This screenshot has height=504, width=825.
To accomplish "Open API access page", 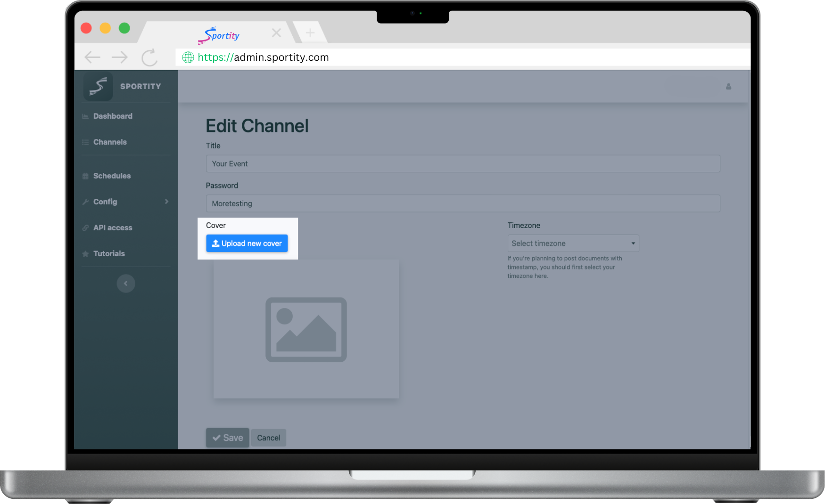I will point(113,228).
